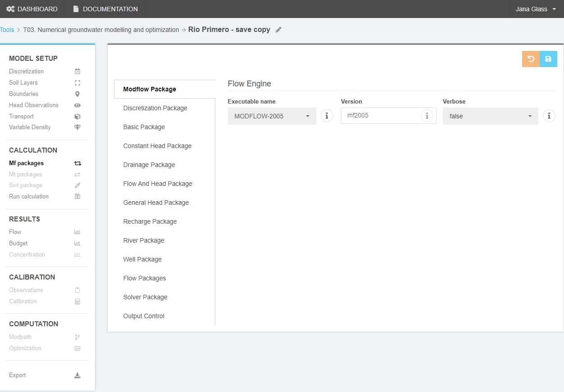Image resolution: width=564 pixels, height=392 pixels.
Task: Open the Jana Glass user menu
Action: pos(536,9)
